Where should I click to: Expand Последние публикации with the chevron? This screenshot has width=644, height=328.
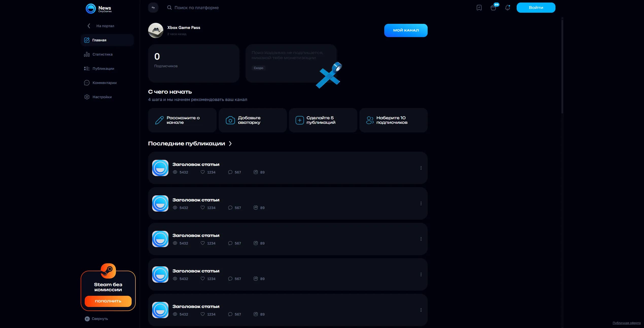[230, 143]
